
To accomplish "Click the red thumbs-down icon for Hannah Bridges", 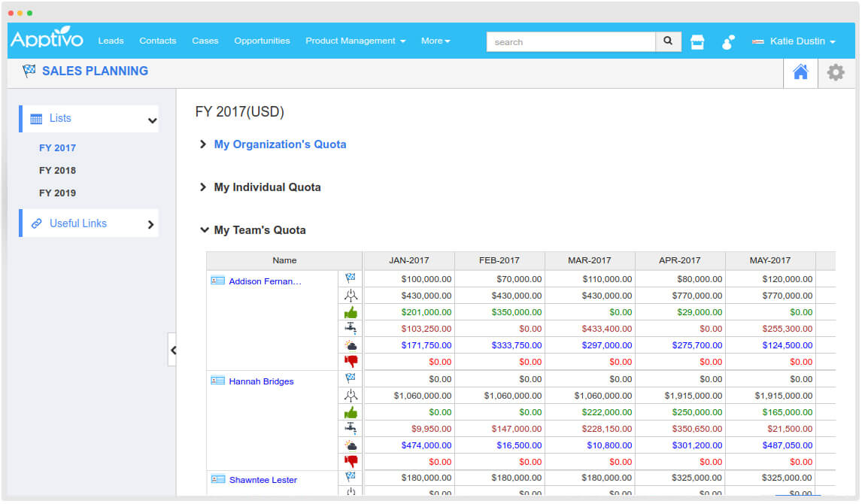I will pyautogui.click(x=351, y=461).
